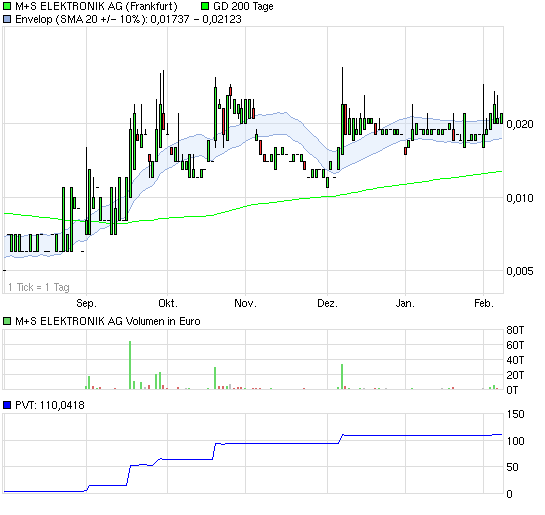Image resolution: width=545 pixels, height=515 pixels.
Task: Click the 0,010 price axis label
Action: tap(520, 198)
